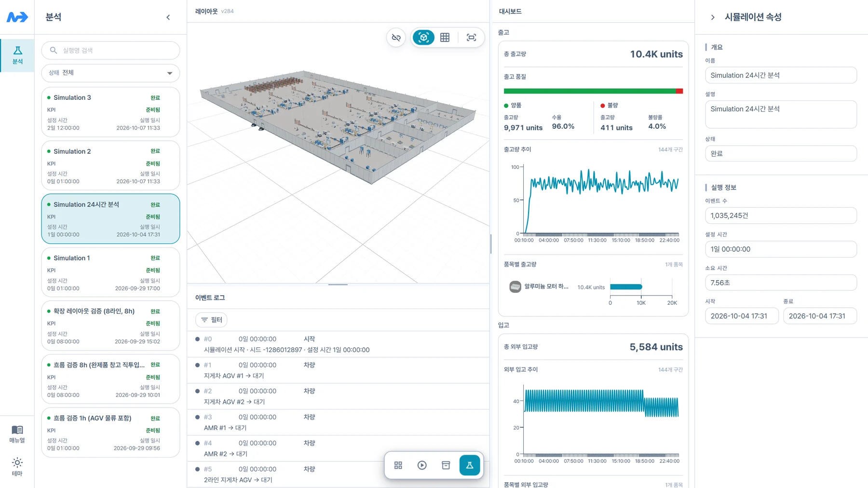This screenshot has height=488, width=868.
Task: Select the Simulation 3 run card
Action: point(110,112)
